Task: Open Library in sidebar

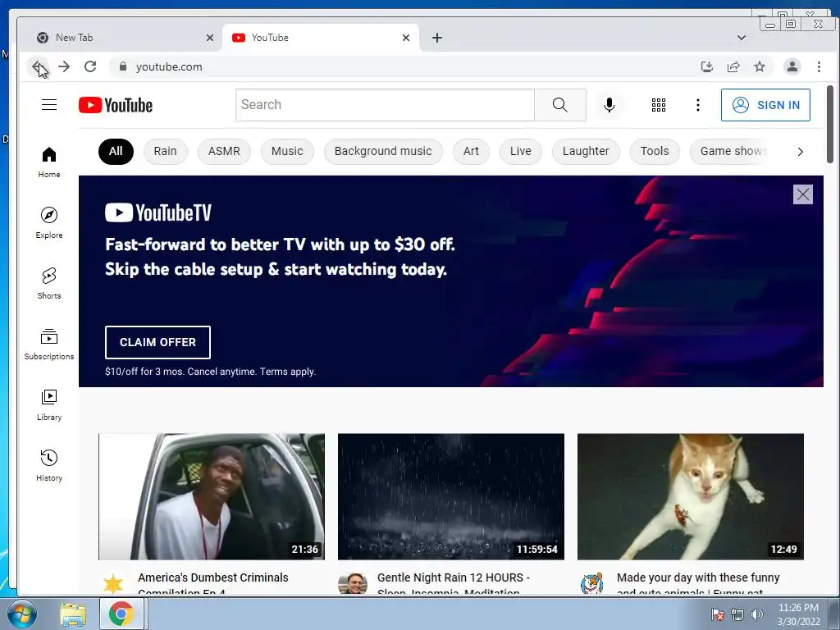Action: (x=48, y=405)
